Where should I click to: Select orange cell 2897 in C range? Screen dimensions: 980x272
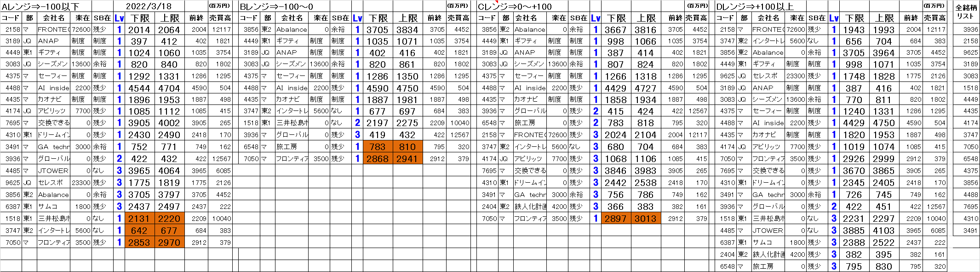(616, 219)
